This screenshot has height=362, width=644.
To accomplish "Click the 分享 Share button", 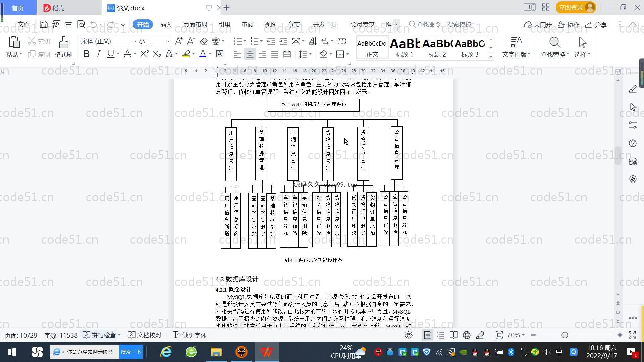I will [596, 25].
